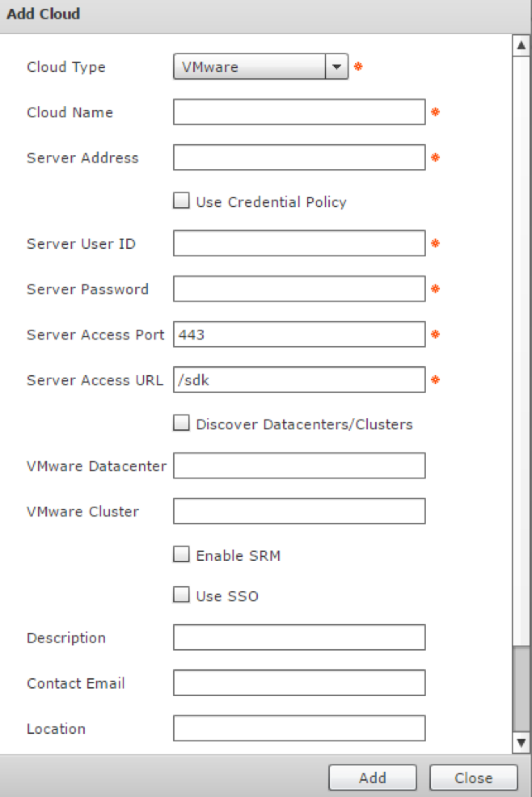Click the Cloud Name input field
This screenshot has height=797, width=532.
pyautogui.click(x=298, y=112)
